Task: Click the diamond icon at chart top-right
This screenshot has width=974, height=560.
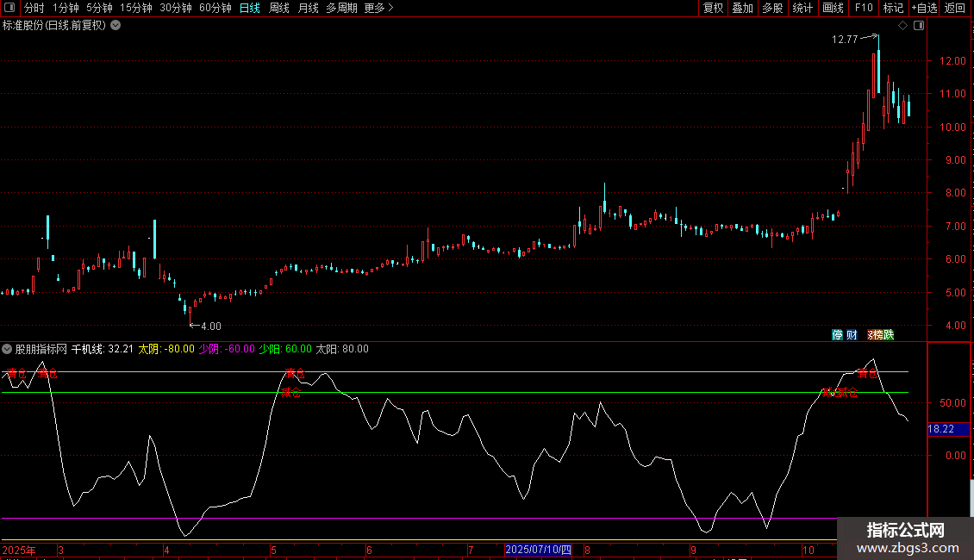Action: (902, 26)
